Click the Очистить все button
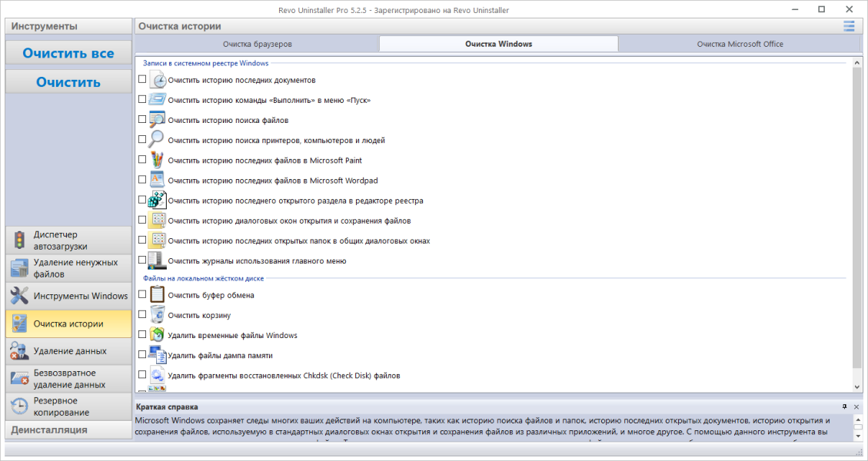Image resolution: width=868 pixels, height=461 pixels. click(68, 53)
